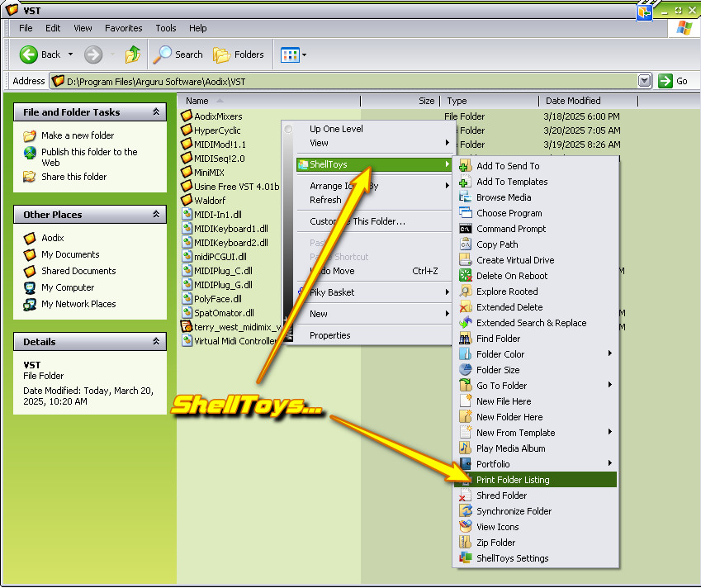This screenshot has height=588, width=701.
Task: Open the View menu in the menu bar
Action: [x=83, y=28]
